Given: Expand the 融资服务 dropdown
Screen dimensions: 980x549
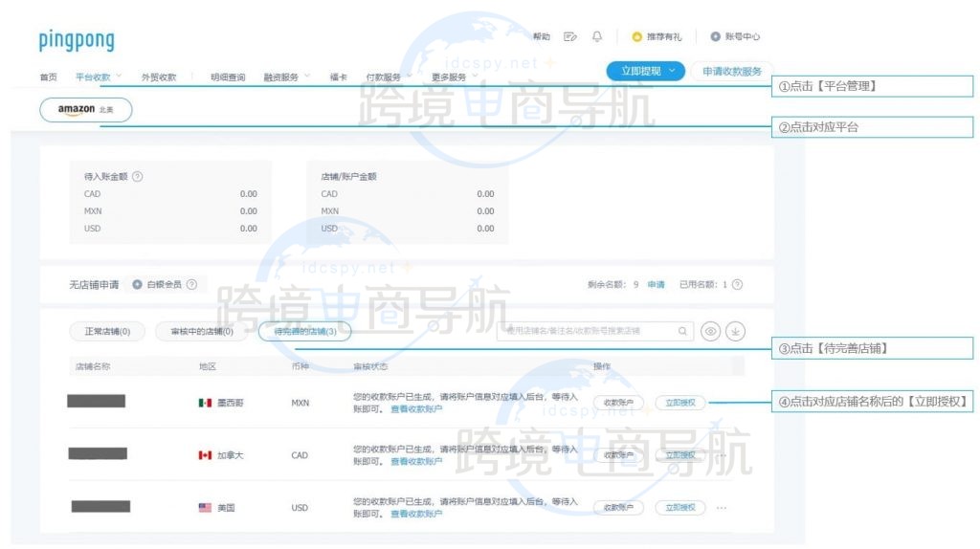Looking at the screenshot, I should pyautogui.click(x=286, y=77).
